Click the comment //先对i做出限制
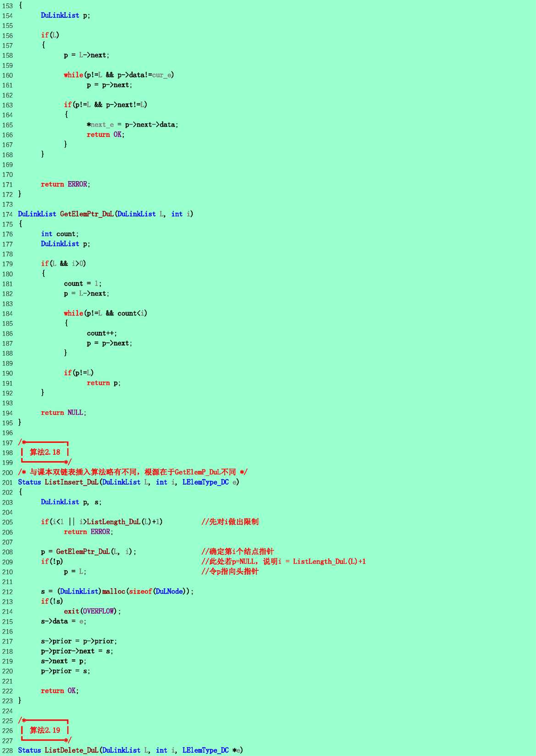Screen dimensions: 536x756 pyautogui.click(x=230, y=522)
